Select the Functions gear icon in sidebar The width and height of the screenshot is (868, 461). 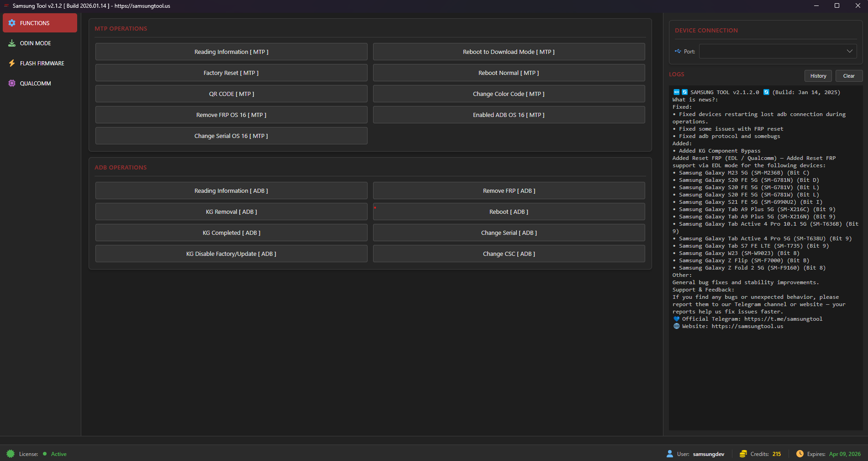[12, 23]
